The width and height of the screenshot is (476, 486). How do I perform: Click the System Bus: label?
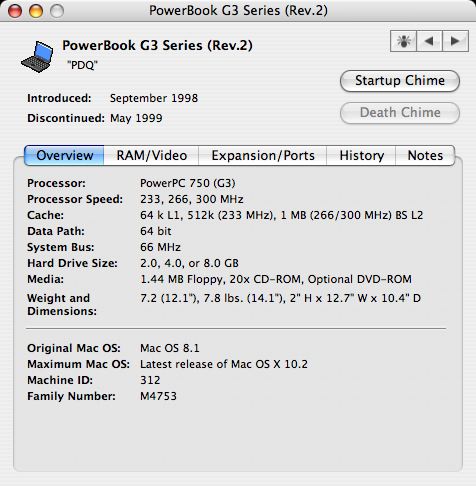click(x=61, y=247)
